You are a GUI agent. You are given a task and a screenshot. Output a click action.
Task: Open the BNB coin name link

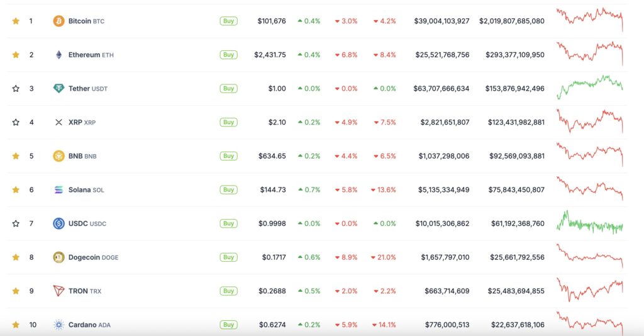pos(82,156)
